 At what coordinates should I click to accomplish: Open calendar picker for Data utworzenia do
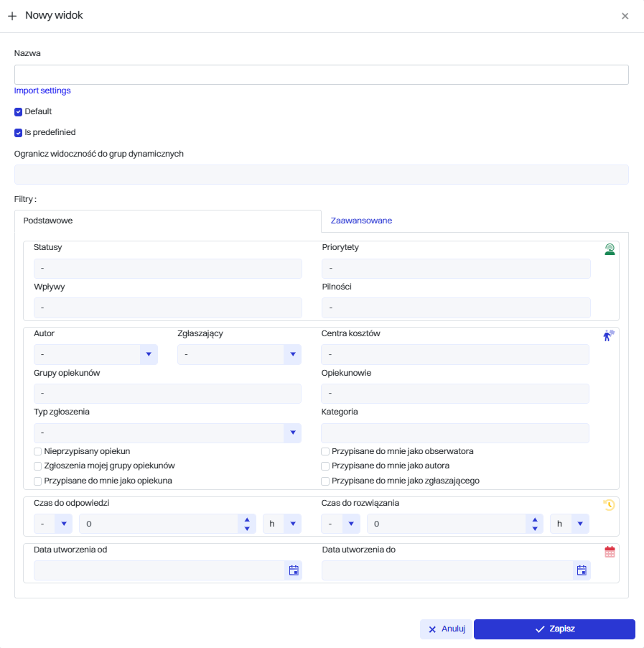click(x=582, y=570)
